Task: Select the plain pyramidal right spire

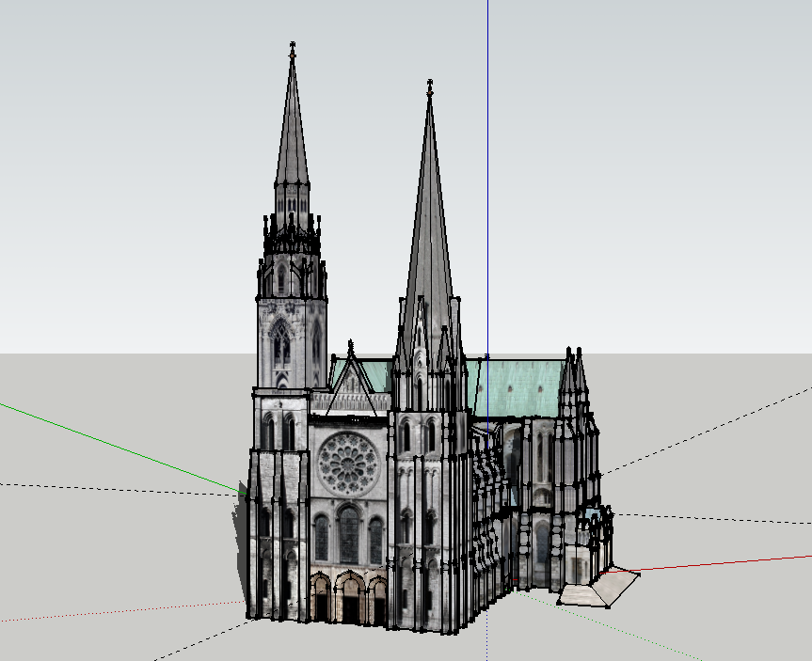Action: pos(430,223)
